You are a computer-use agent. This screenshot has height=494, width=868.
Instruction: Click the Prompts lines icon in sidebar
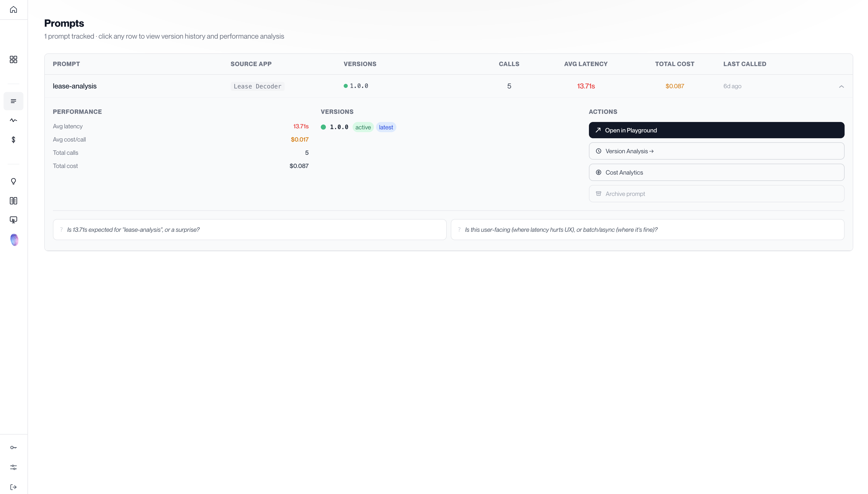pos(13,101)
